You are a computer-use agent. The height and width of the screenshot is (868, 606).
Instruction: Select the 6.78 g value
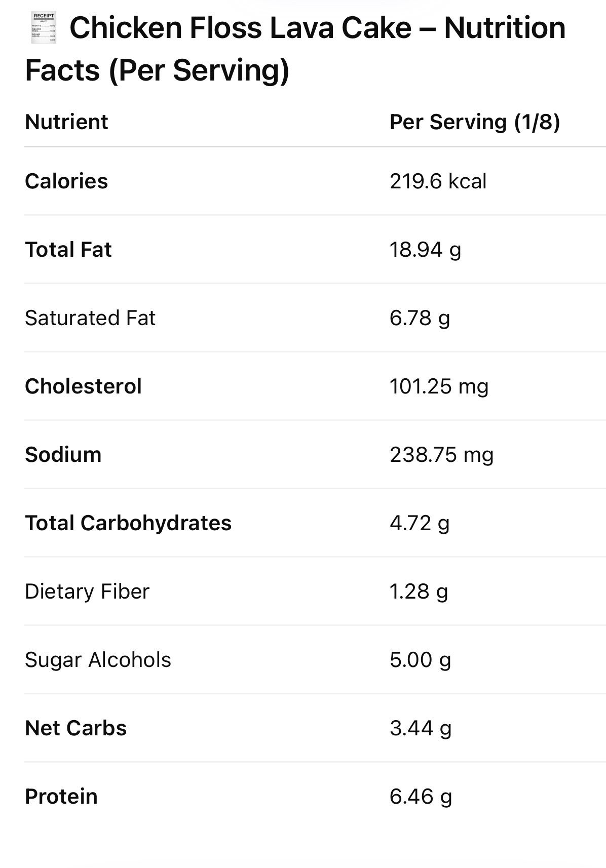coord(420,318)
